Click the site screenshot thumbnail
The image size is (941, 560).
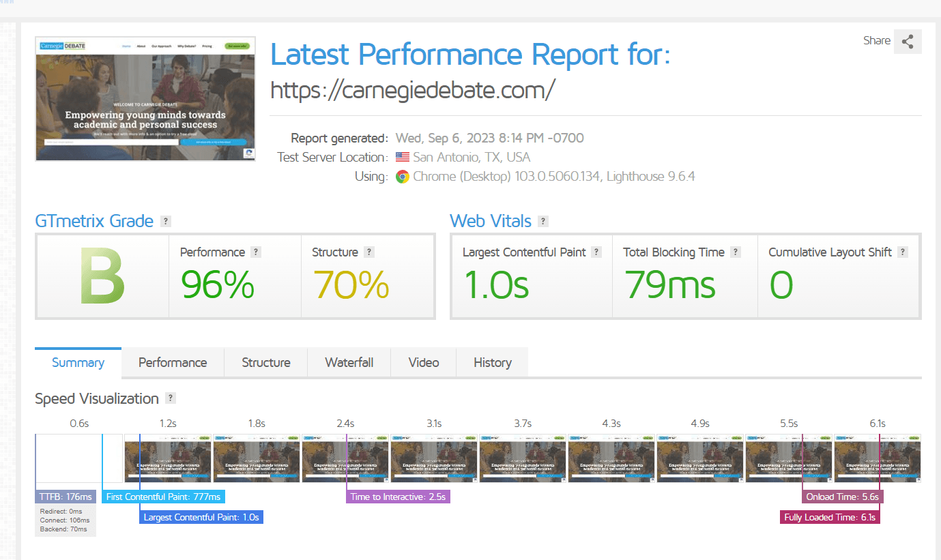coord(145,99)
